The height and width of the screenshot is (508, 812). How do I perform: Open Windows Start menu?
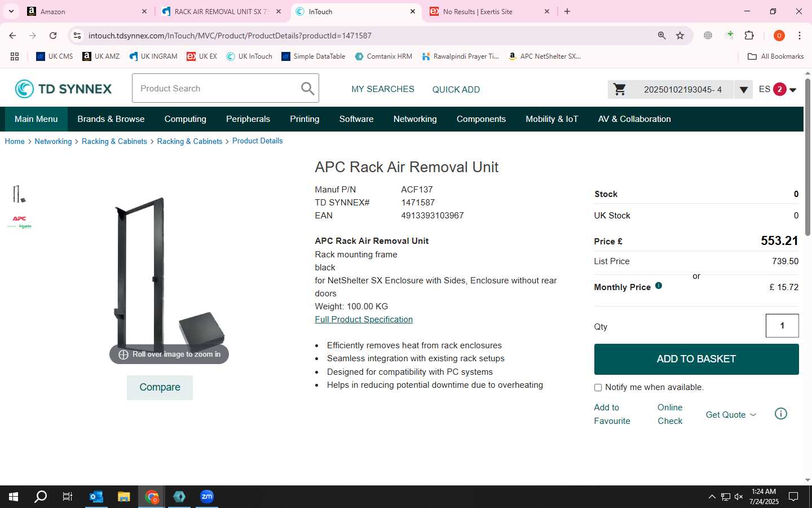(14, 497)
